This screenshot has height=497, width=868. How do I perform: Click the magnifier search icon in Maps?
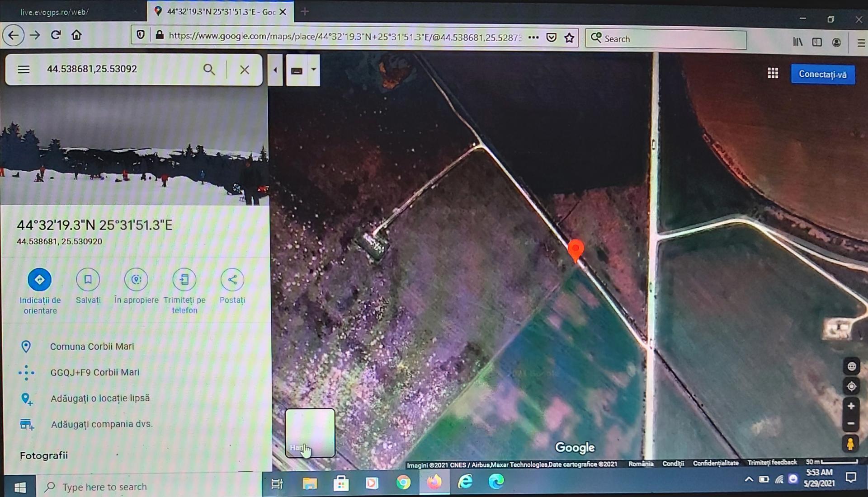(209, 70)
